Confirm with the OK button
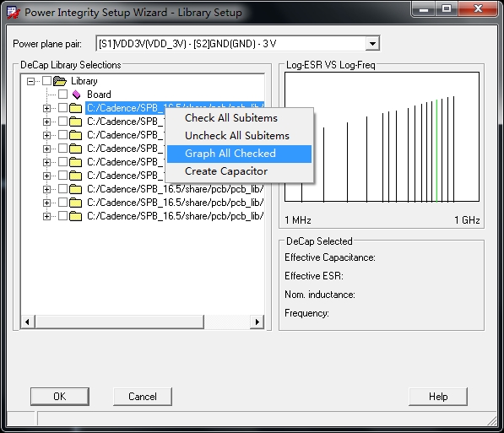504x433 pixels. (x=60, y=397)
